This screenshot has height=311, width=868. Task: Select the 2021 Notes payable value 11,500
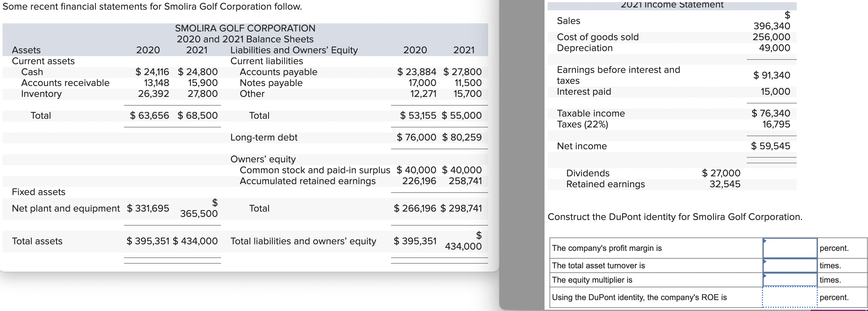[468, 83]
